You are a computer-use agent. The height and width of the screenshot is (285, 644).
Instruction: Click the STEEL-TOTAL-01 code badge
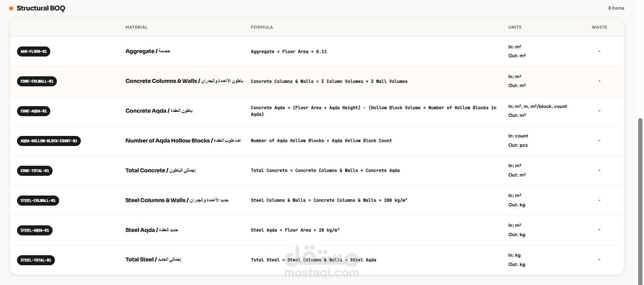click(36, 260)
